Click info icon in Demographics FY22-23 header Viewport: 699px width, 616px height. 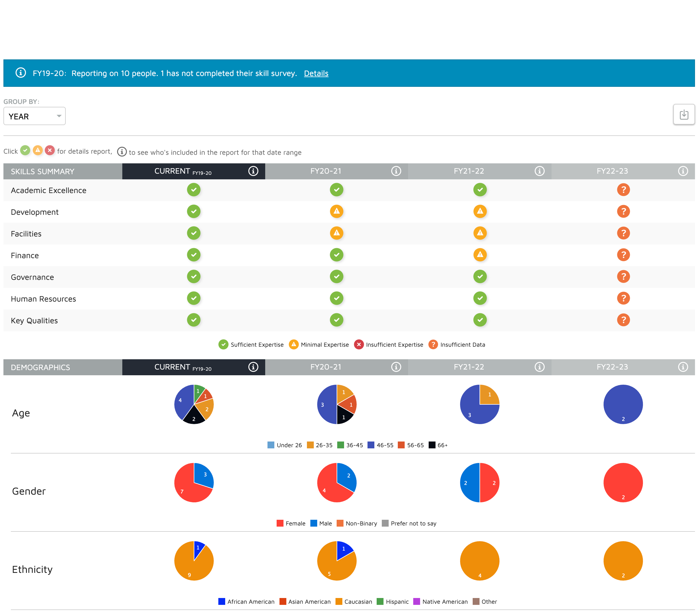683,367
